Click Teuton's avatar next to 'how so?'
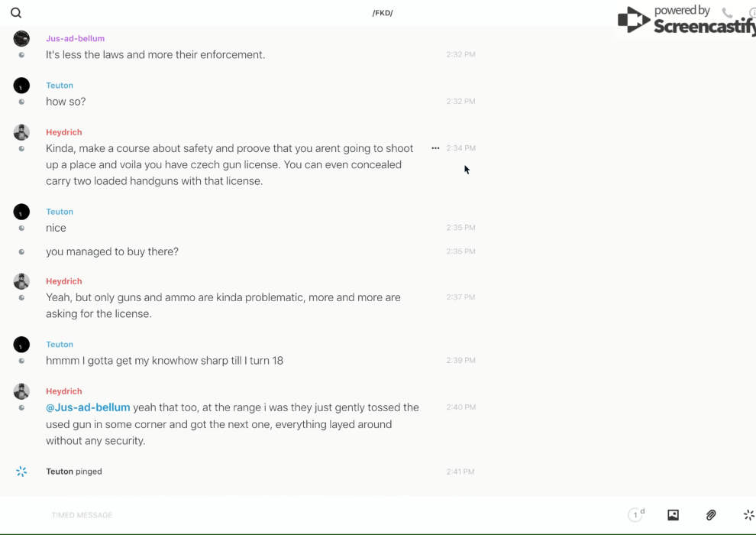Viewport: 756px width, 535px height. click(x=21, y=86)
